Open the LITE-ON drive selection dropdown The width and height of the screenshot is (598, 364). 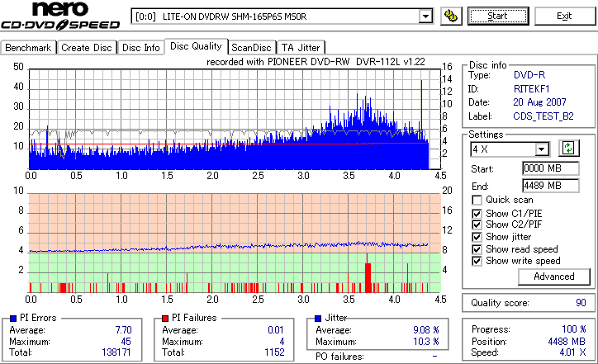[425, 17]
